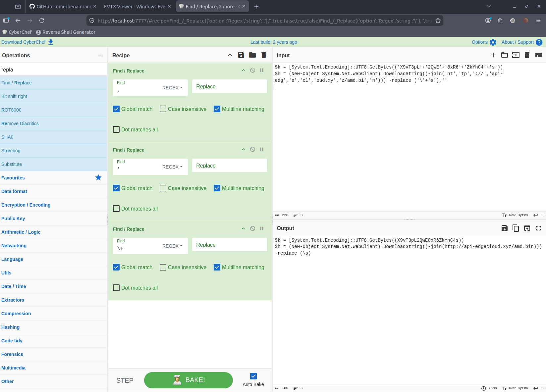Change input Raw Bytes encoding

516,215
